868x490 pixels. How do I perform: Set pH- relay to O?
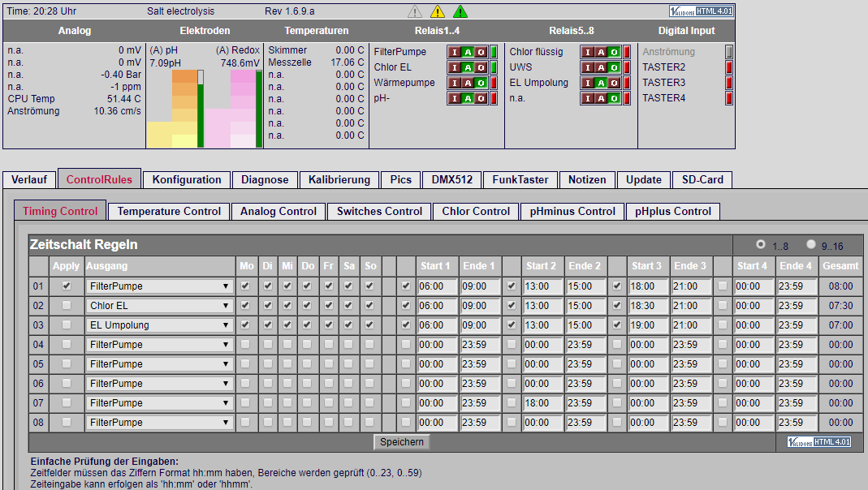click(x=481, y=98)
